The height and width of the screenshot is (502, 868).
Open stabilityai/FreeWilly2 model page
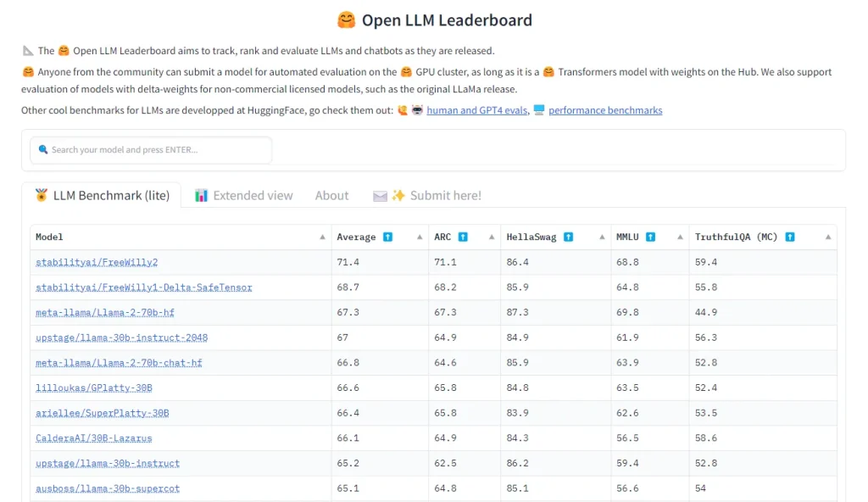[97, 263]
